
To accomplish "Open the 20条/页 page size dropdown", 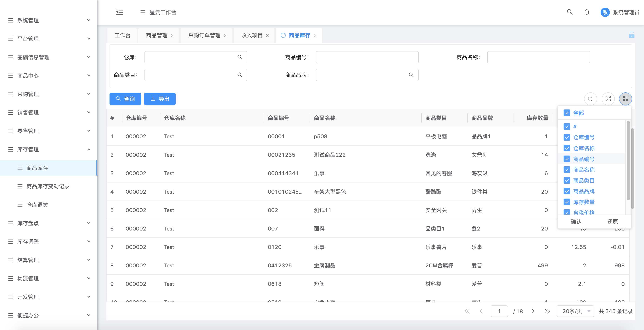I will (575, 311).
